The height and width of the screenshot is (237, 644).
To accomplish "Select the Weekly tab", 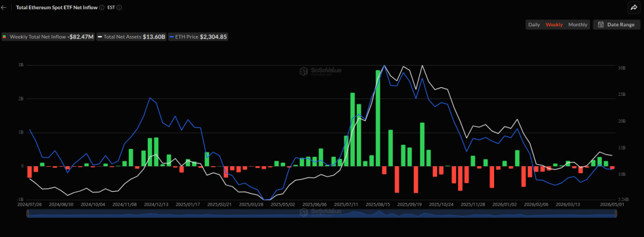I will [x=554, y=24].
